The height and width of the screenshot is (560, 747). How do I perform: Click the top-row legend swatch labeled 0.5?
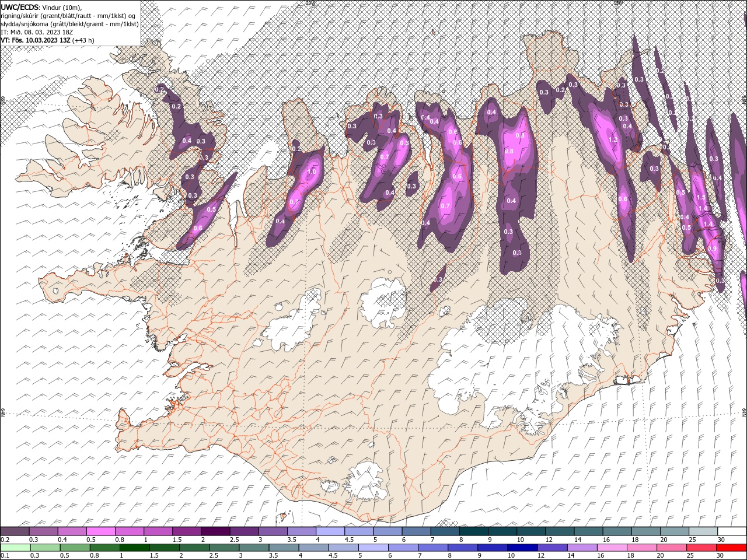100,531
